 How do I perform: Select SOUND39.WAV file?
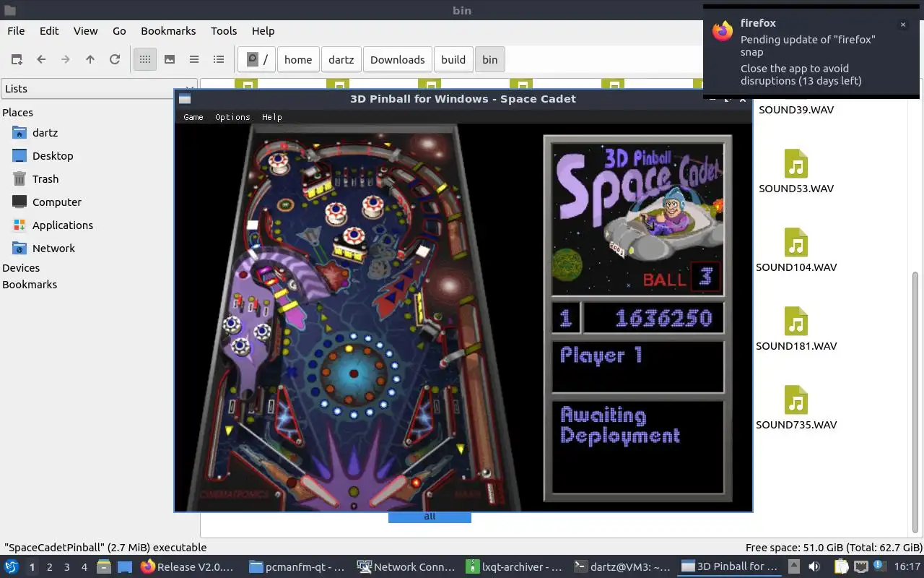pos(796,110)
